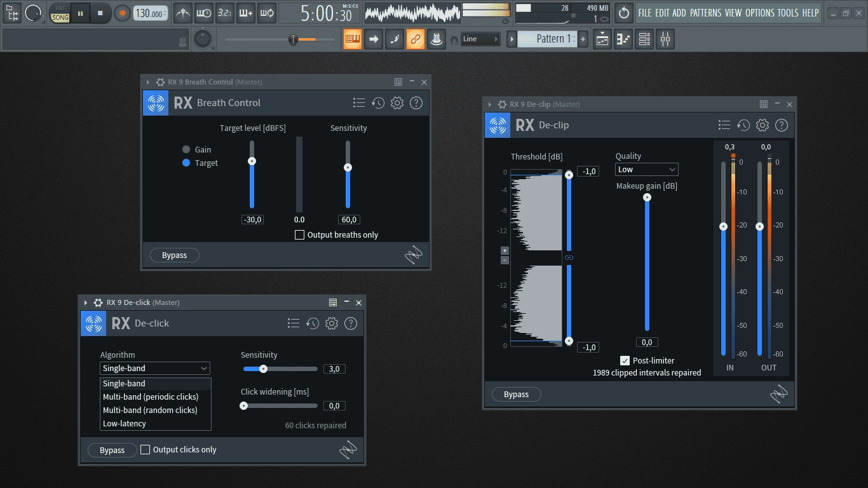Open De-click settings gear
This screenshot has width=868, height=488.
coord(332,323)
